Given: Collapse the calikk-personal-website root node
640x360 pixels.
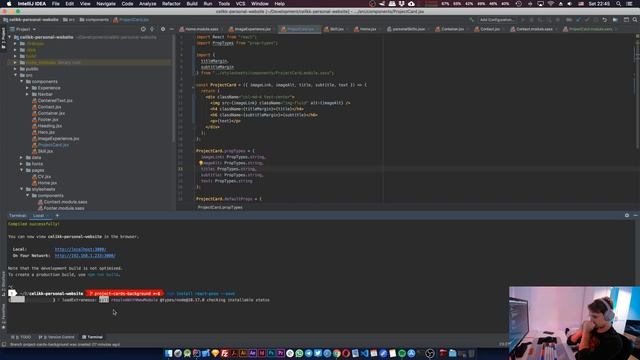Looking at the screenshot, I should pos(9,37).
